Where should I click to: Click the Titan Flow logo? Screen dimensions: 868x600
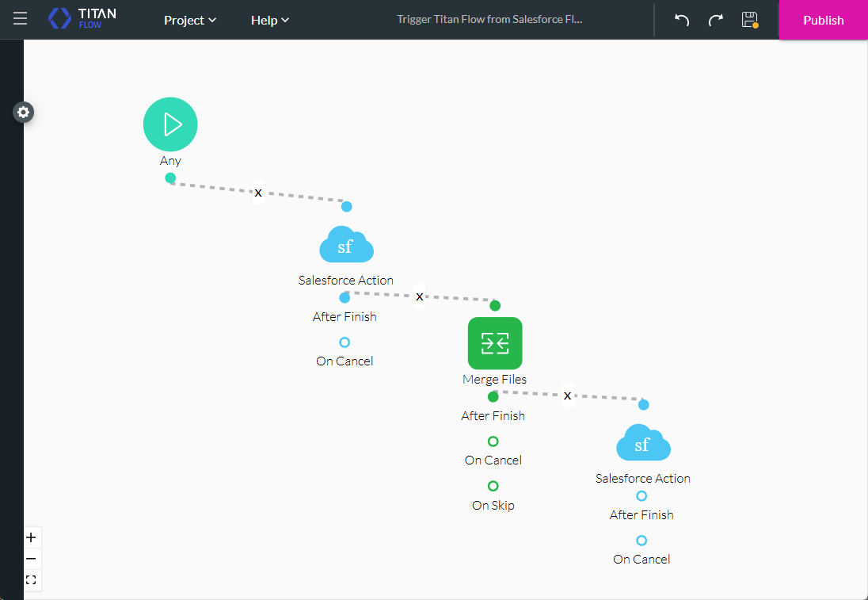(82, 19)
